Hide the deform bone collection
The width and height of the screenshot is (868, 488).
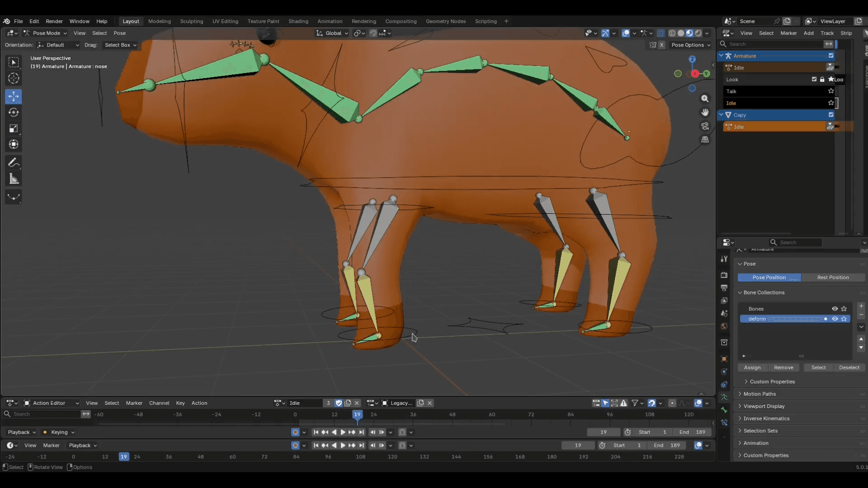pos(835,319)
